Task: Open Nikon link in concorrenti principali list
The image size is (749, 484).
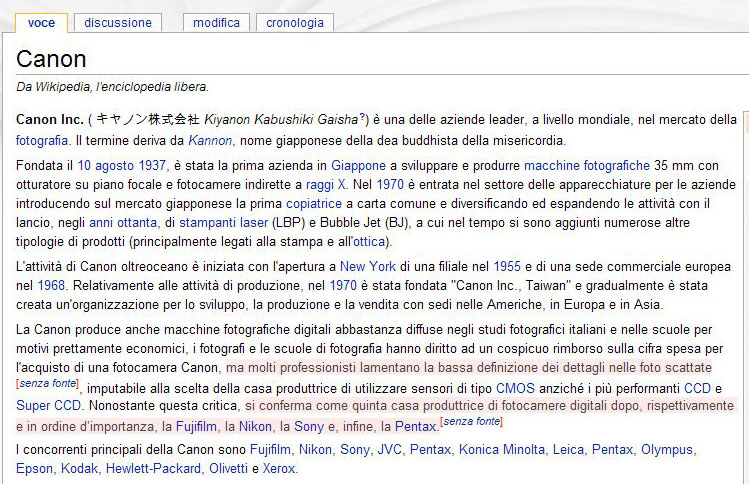Action: pos(315,450)
